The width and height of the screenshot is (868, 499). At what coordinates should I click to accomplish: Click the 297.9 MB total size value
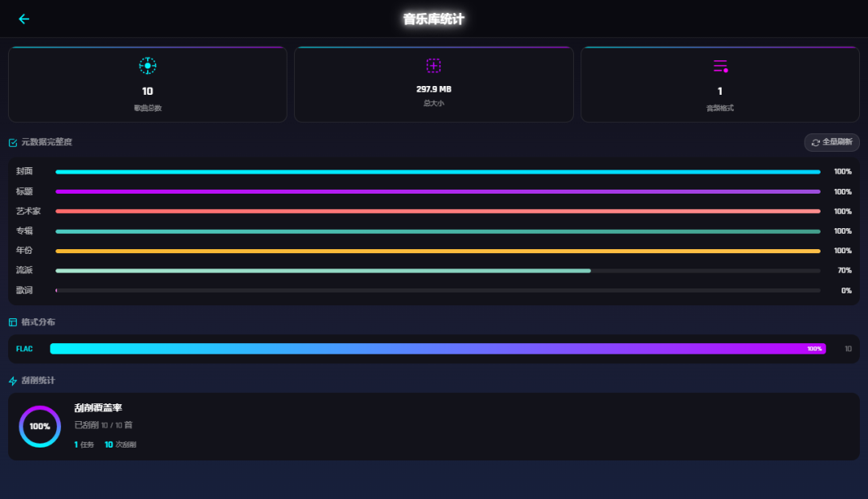click(x=433, y=89)
